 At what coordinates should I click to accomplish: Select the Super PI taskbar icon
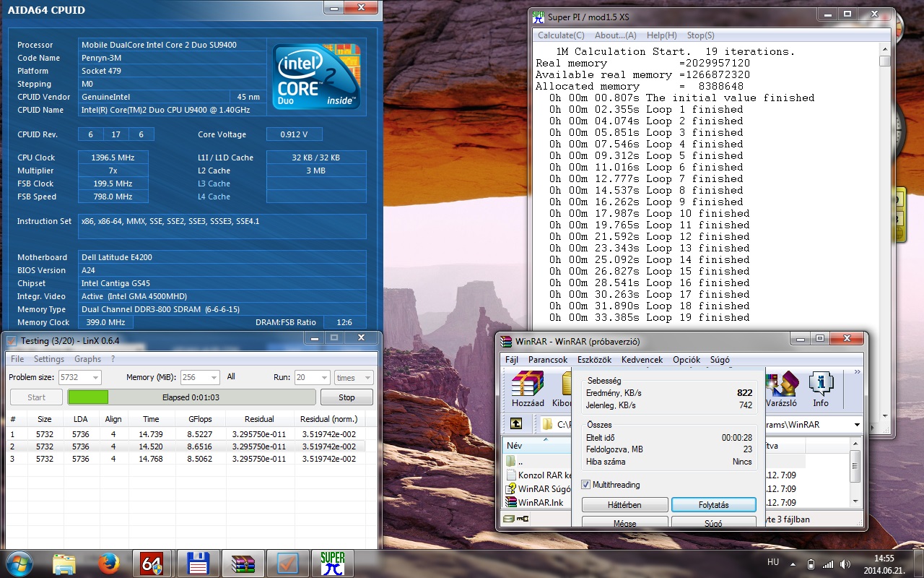[332, 562]
